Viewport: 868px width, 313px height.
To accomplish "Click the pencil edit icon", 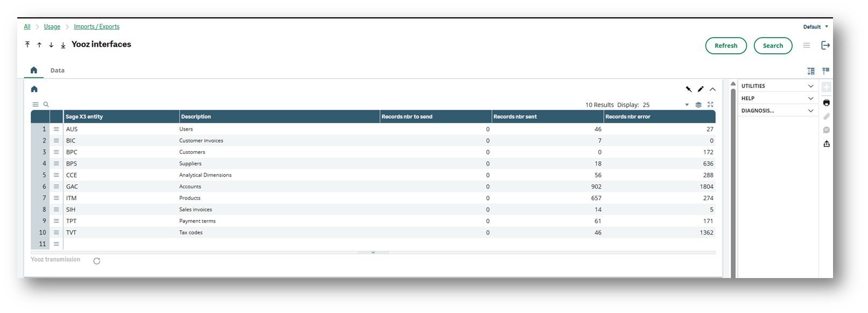I will coord(700,89).
